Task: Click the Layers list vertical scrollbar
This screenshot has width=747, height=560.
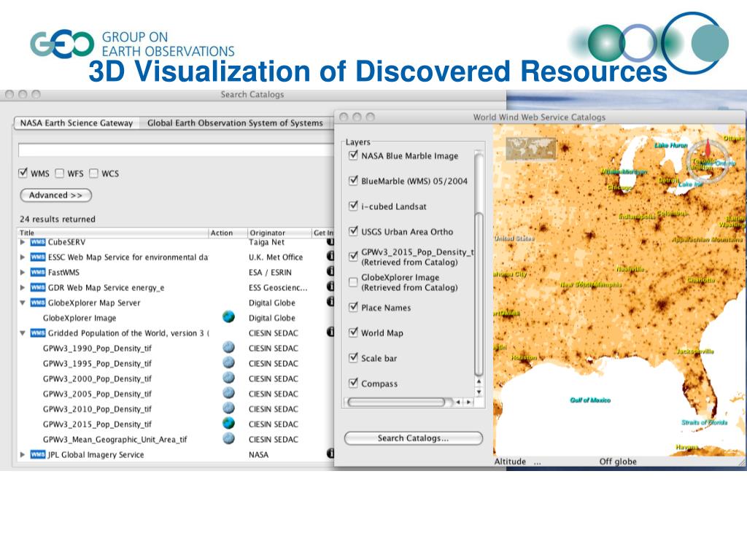Action: pos(479,294)
